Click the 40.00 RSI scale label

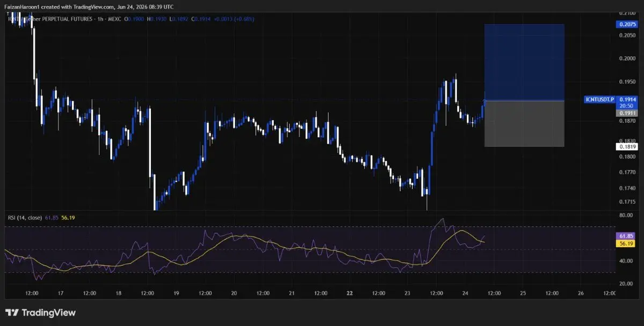tap(627, 261)
